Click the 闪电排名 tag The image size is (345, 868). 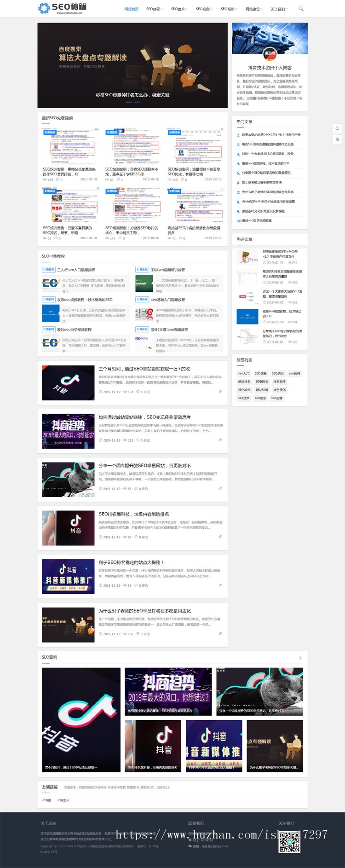point(261,382)
